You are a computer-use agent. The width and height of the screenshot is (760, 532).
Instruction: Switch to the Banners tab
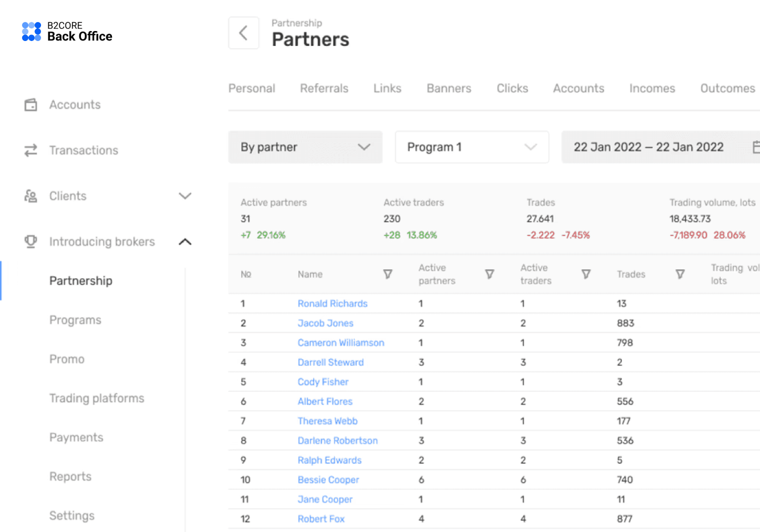[449, 88]
